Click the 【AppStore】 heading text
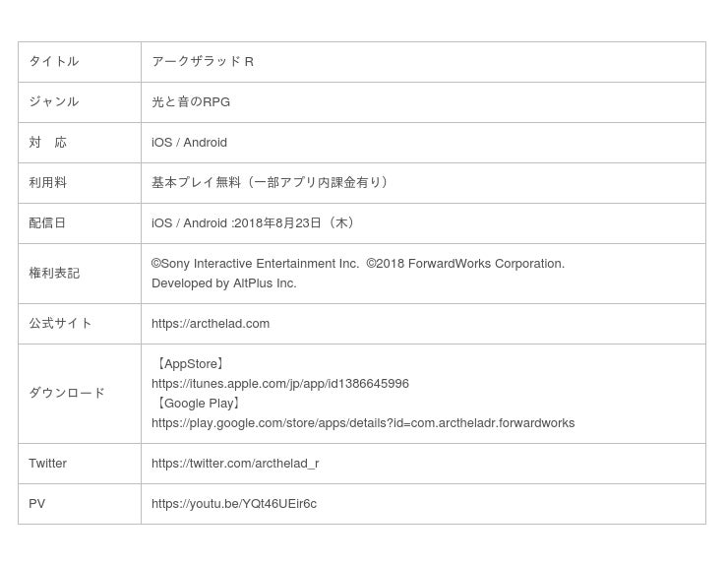The image size is (728, 564). [191, 364]
